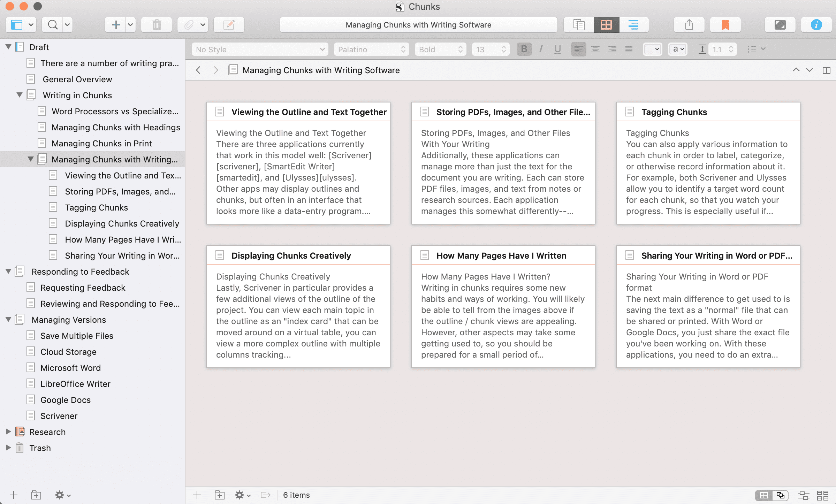Open the font size 13 combo box
The width and height of the screenshot is (836, 504).
[x=491, y=49]
